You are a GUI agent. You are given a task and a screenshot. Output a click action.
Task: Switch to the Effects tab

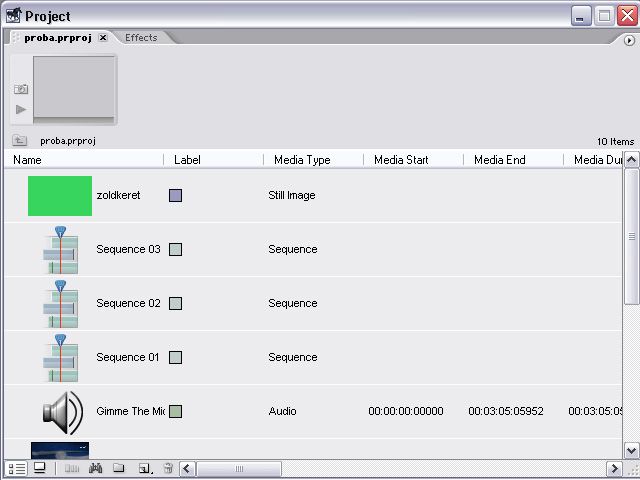(x=141, y=38)
